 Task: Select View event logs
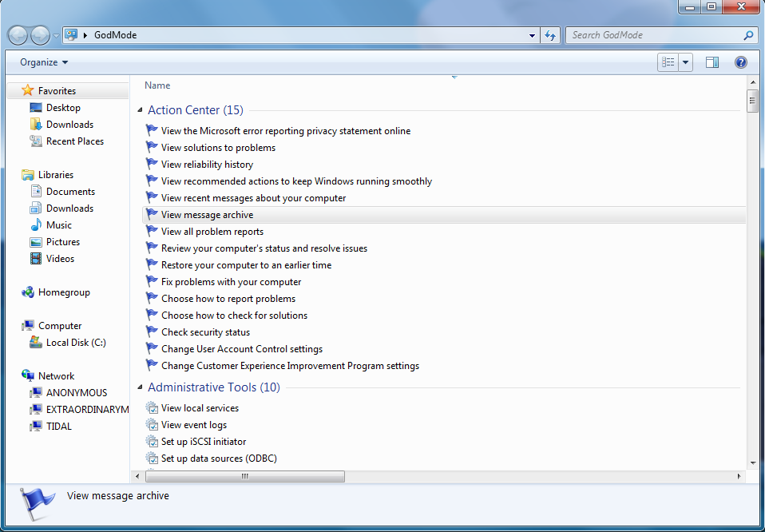click(x=194, y=425)
